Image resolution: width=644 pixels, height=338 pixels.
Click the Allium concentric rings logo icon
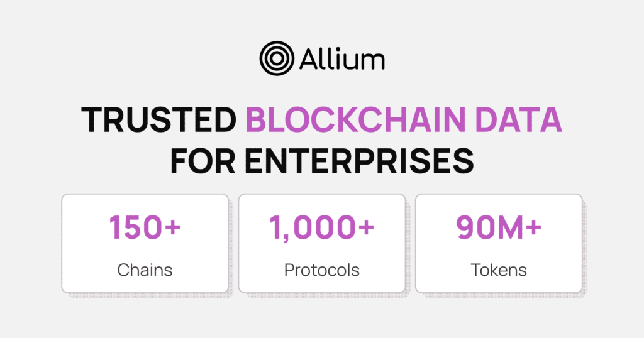pyautogui.click(x=275, y=59)
